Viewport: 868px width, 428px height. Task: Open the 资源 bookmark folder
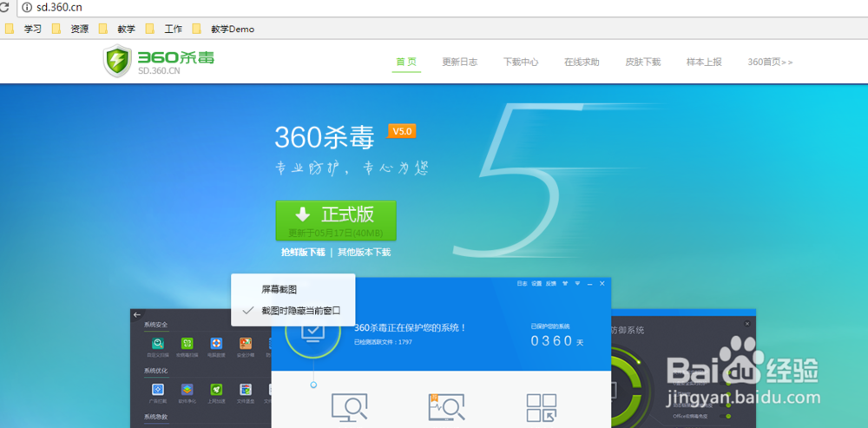(70, 29)
